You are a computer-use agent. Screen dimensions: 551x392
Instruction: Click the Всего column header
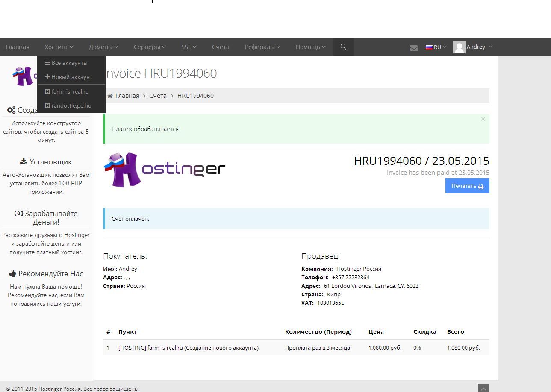pos(456,332)
